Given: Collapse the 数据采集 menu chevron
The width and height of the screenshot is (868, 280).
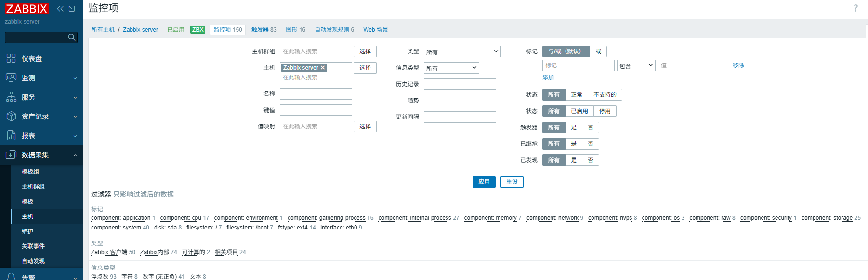Looking at the screenshot, I should (75, 155).
